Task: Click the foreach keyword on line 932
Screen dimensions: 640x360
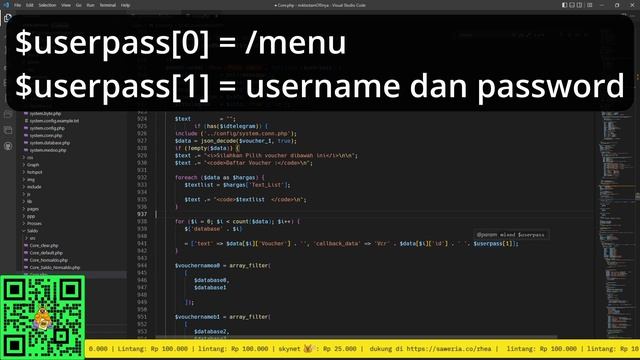Action: coord(186,178)
